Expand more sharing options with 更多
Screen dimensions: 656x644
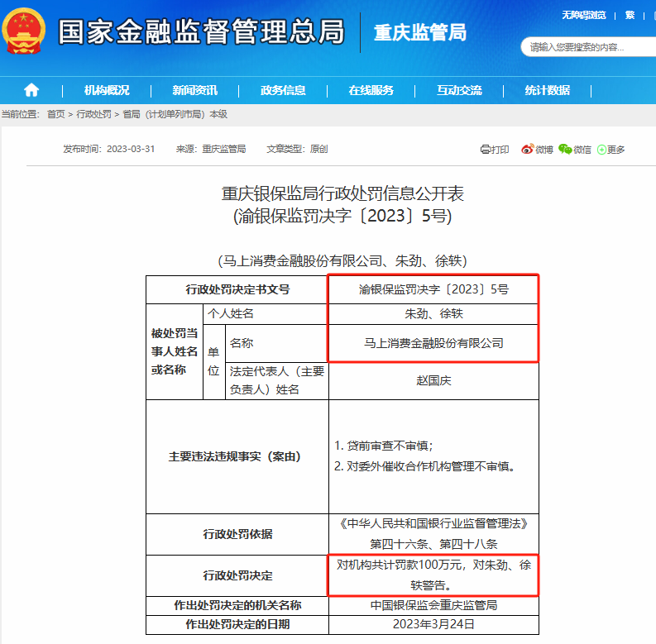pos(611,150)
